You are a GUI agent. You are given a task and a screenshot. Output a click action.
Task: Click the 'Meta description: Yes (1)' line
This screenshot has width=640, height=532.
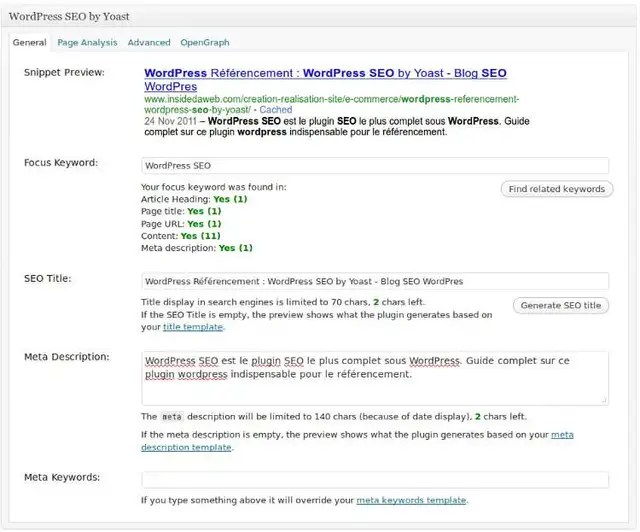pos(197,248)
